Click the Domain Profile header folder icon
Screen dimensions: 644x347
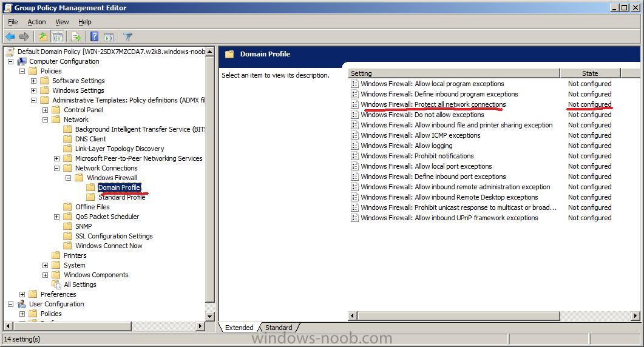coord(229,54)
